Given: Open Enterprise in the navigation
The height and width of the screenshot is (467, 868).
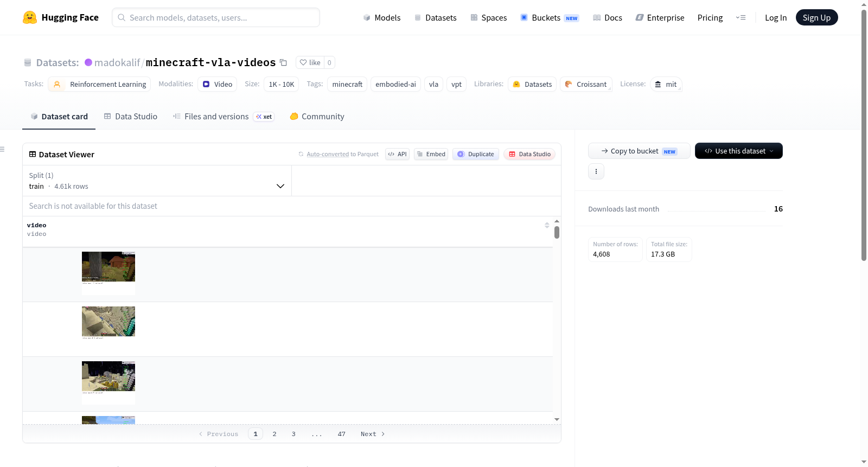Looking at the screenshot, I should click(x=660, y=17).
